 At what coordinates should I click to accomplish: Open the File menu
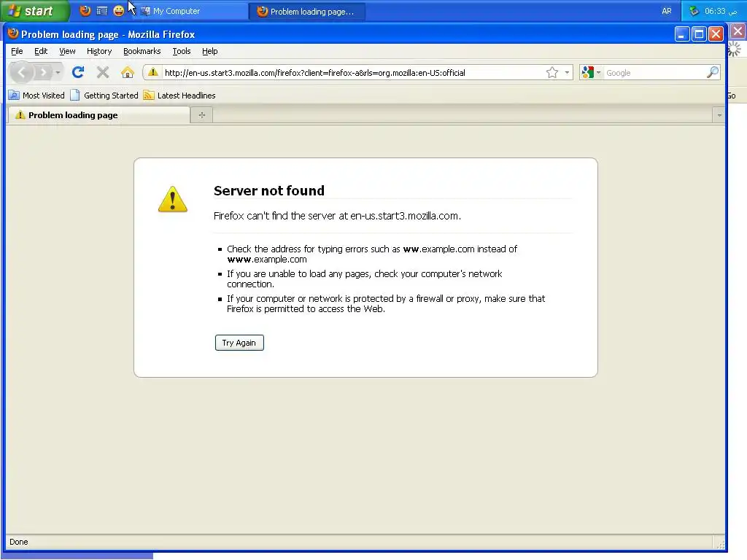tap(17, 51)
